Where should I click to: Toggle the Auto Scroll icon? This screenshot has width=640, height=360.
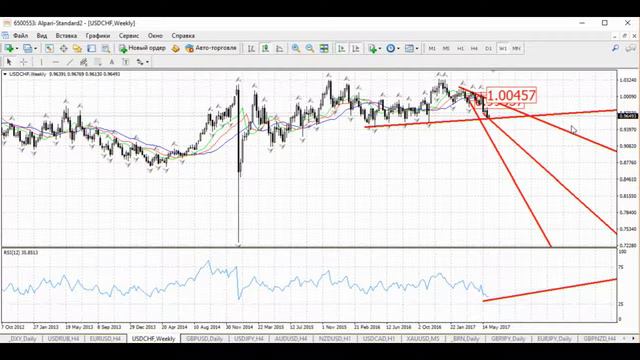(x=342, y=49)
